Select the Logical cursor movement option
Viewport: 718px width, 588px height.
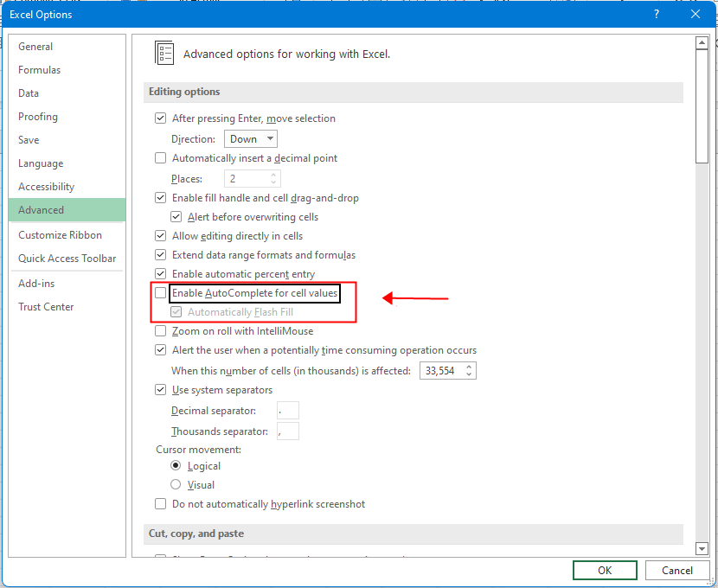point(176,465)
